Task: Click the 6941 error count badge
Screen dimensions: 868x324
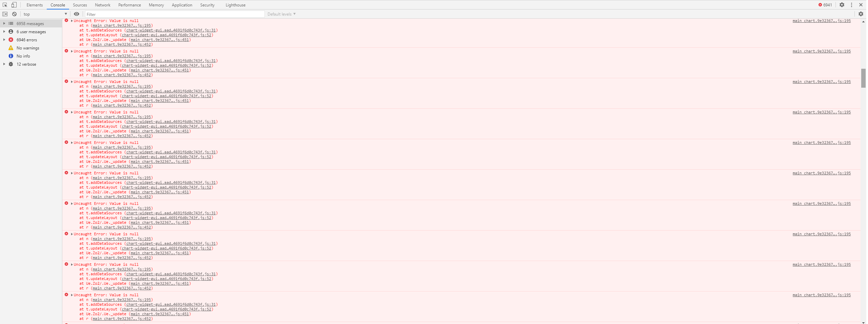Action: [x=825, y=5]
